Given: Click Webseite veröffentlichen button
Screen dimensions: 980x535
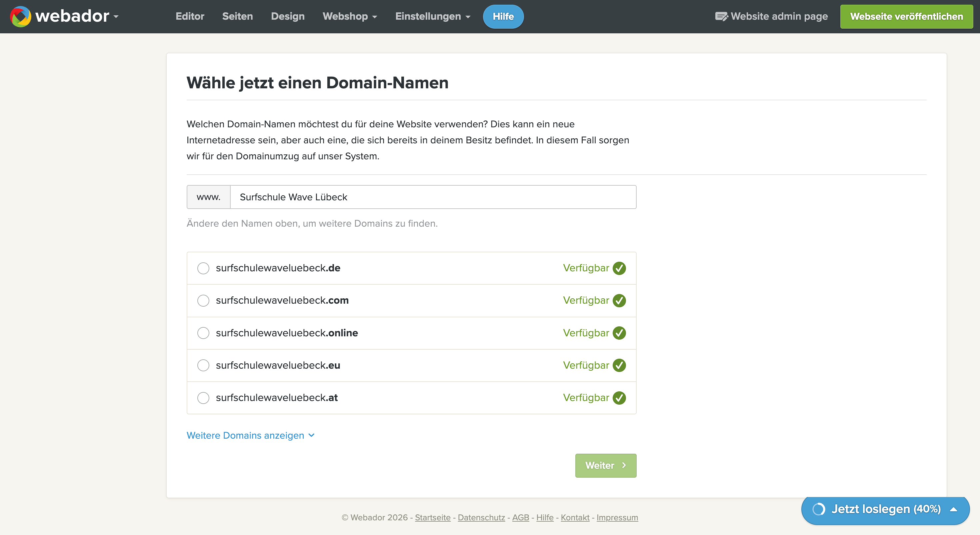Looking at the screenshot, I should (x=907, y=16).
